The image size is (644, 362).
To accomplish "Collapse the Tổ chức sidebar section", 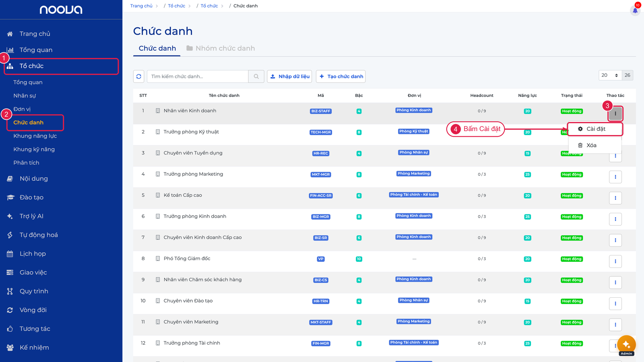I will tap(61, 66).
